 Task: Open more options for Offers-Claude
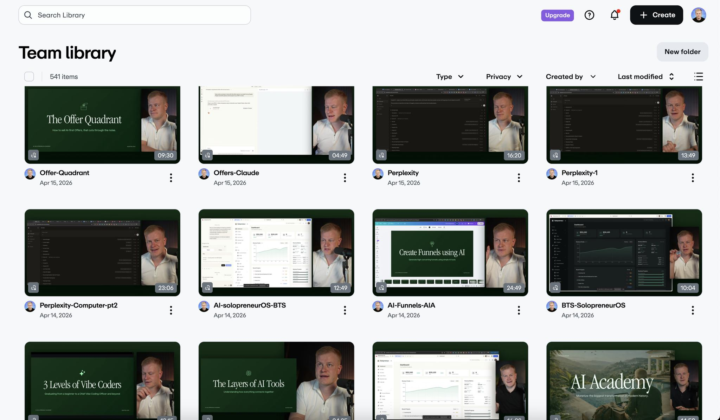coord(345,178)
